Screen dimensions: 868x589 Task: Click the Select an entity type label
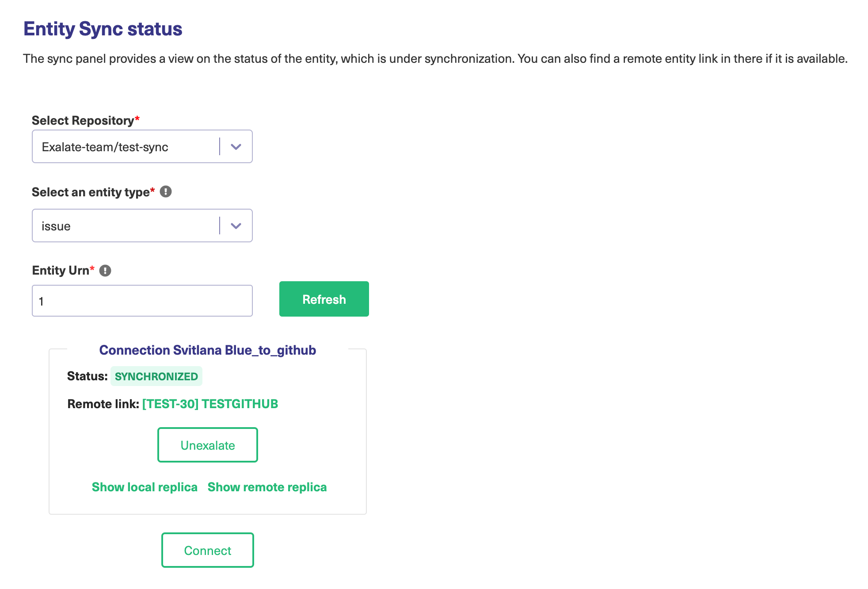pos(91,192)
